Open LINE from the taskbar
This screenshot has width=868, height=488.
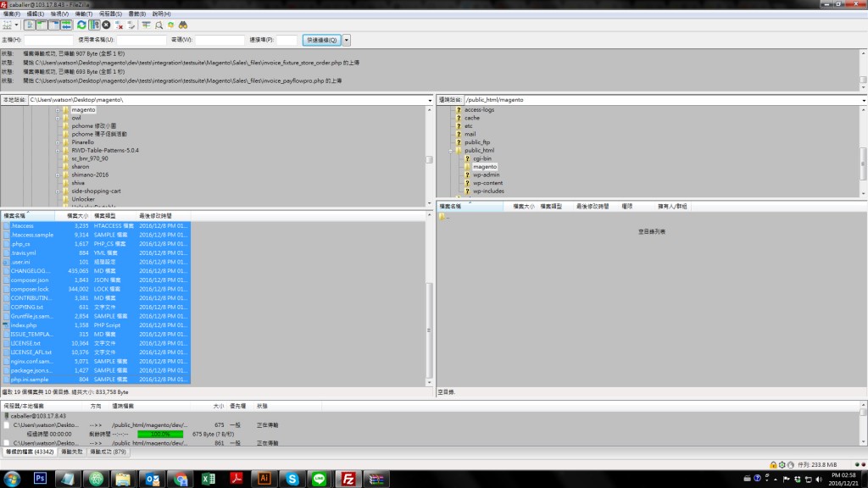tap(320, 479)
